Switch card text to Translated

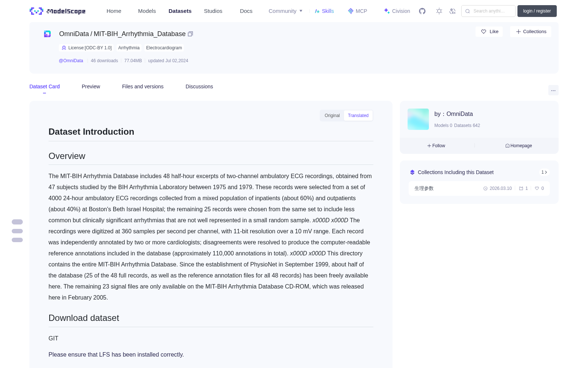pyautogui.click(x=358, y=116)
